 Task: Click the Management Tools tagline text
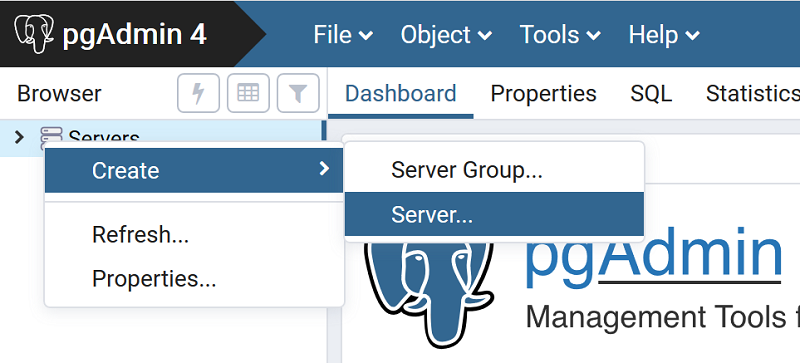click(x=663, y=318)
